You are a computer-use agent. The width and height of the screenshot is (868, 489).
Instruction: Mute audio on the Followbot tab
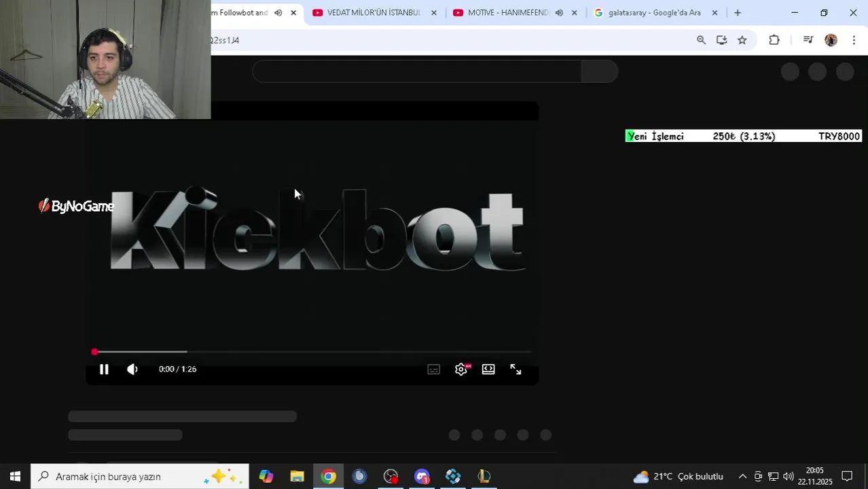pyautogui.click(x=278, y=13)
